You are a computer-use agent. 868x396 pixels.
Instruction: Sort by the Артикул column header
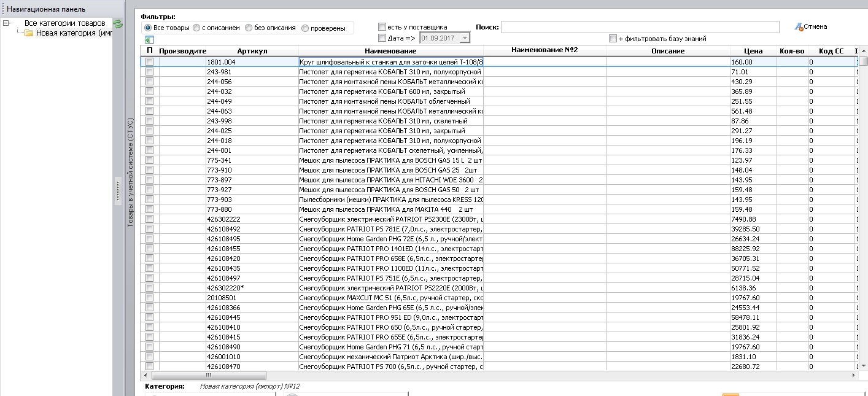pos(252,51)
